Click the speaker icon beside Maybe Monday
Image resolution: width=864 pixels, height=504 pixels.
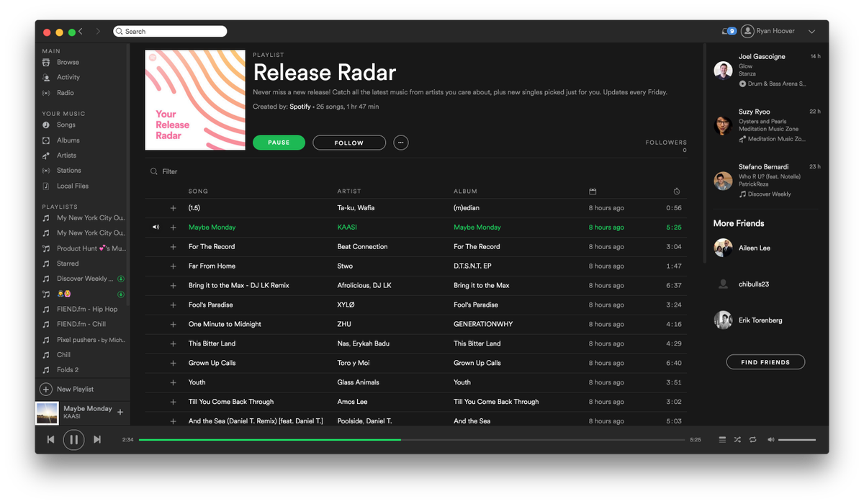(x=156, y=228)
